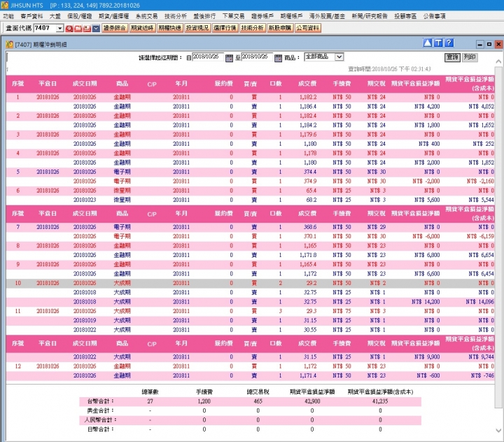This screenshot has width=504, height=442.
Task: Click the NT$ 9,900 profit cell
Action: point(427,357)
